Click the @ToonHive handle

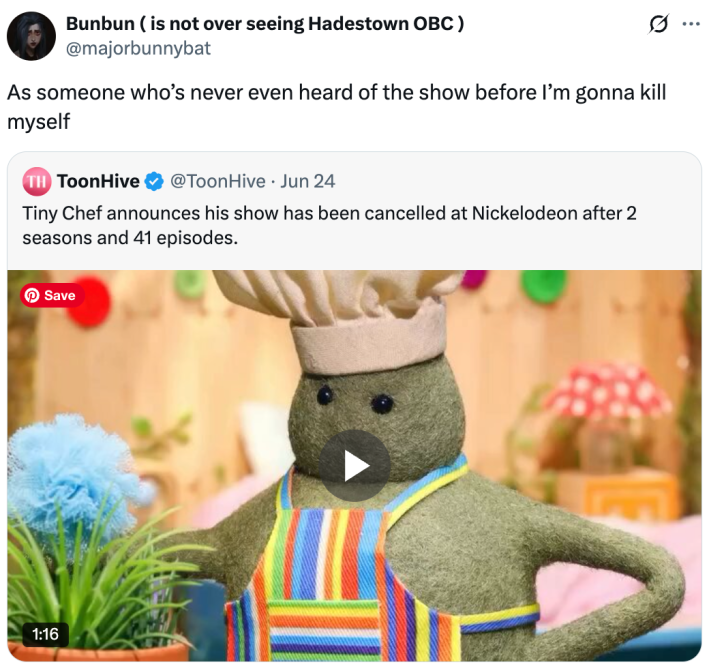point(218,181)
